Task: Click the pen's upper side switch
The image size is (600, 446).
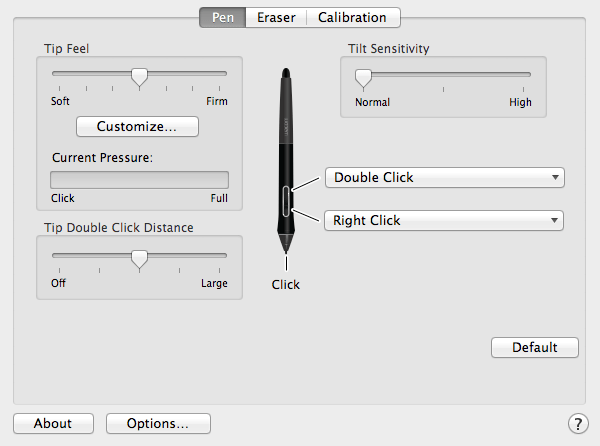Action: (x=286, y=194)
